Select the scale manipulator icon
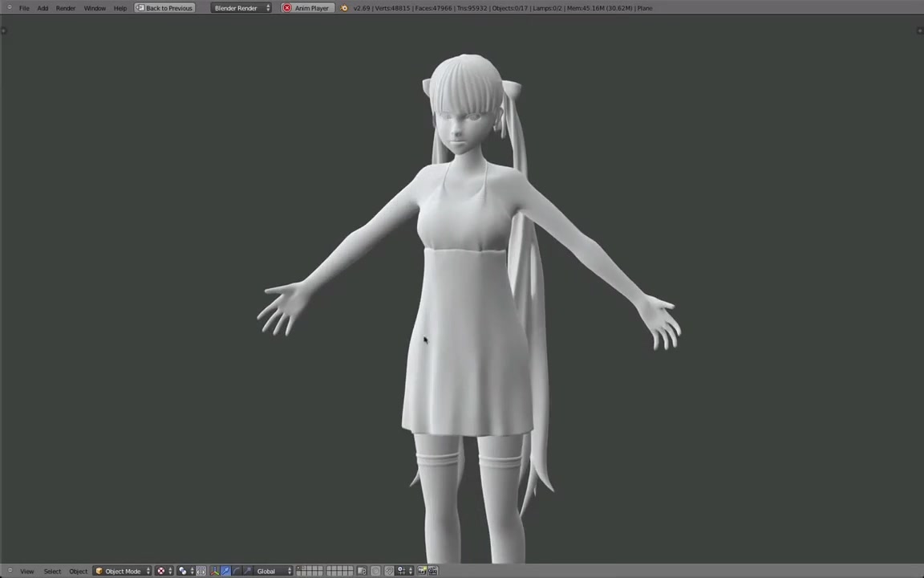This screenshot has height=578, width=924. [x=248, y=571]
